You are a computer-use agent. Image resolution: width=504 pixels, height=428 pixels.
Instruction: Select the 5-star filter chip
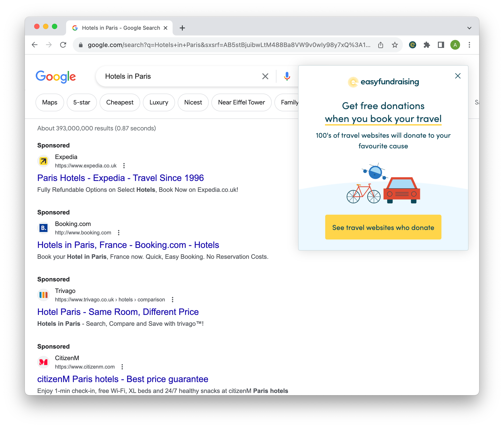(82, 102)
